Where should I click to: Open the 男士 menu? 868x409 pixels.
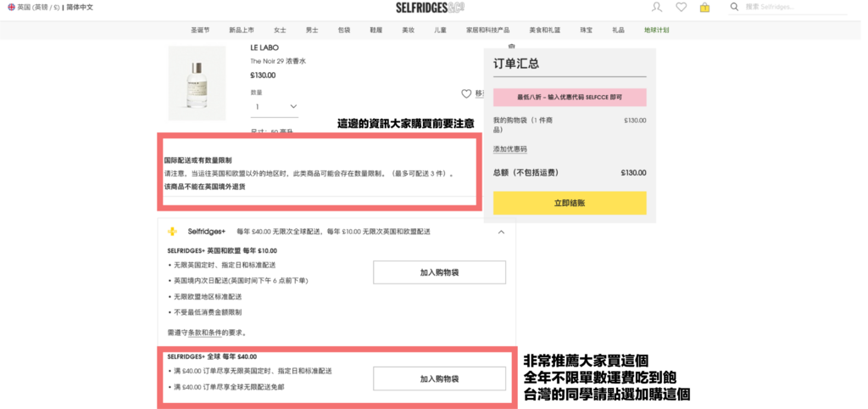tap(312, 31)
